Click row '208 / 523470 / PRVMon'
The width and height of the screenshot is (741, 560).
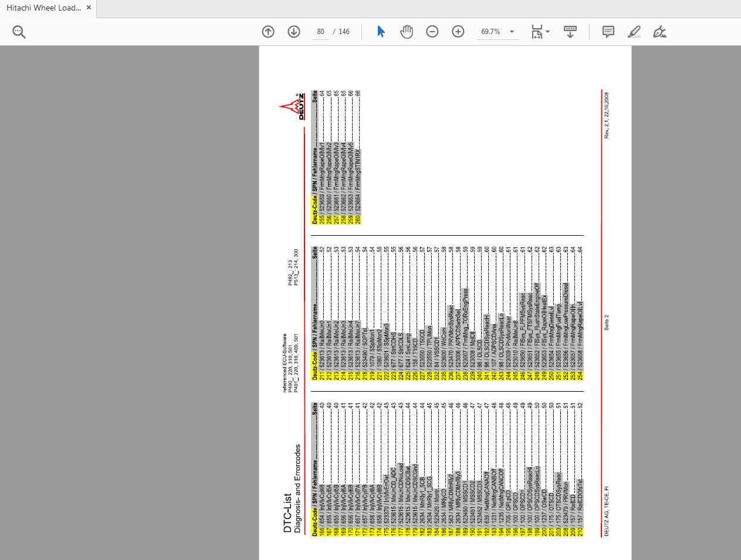click(566, 469)
